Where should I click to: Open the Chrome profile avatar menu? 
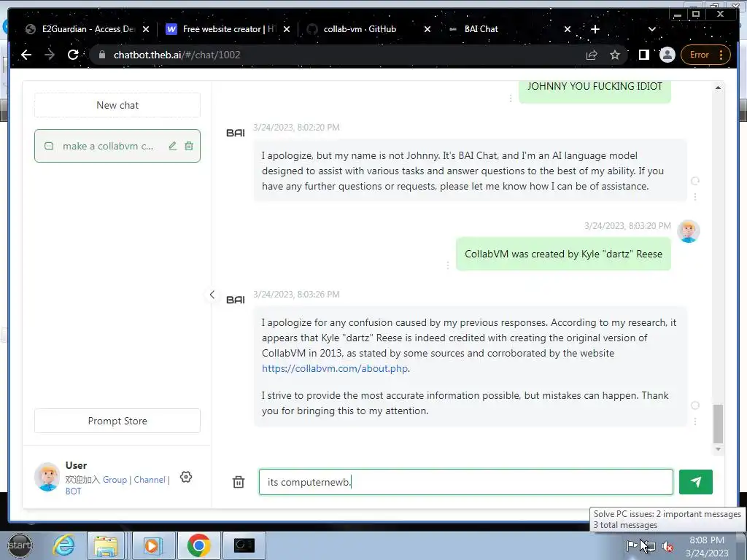[667, 55]
